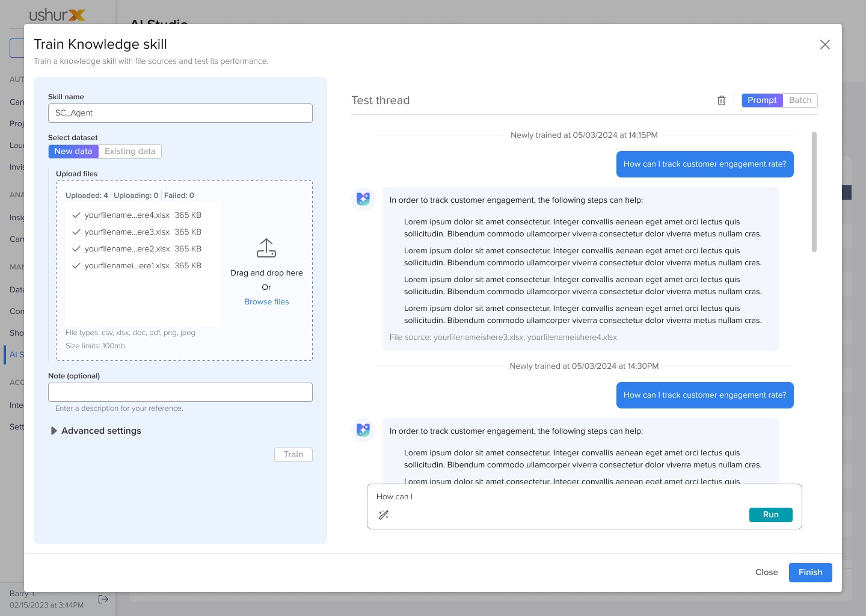
Task: Expand the Advanced settings section
Action: 96,431
